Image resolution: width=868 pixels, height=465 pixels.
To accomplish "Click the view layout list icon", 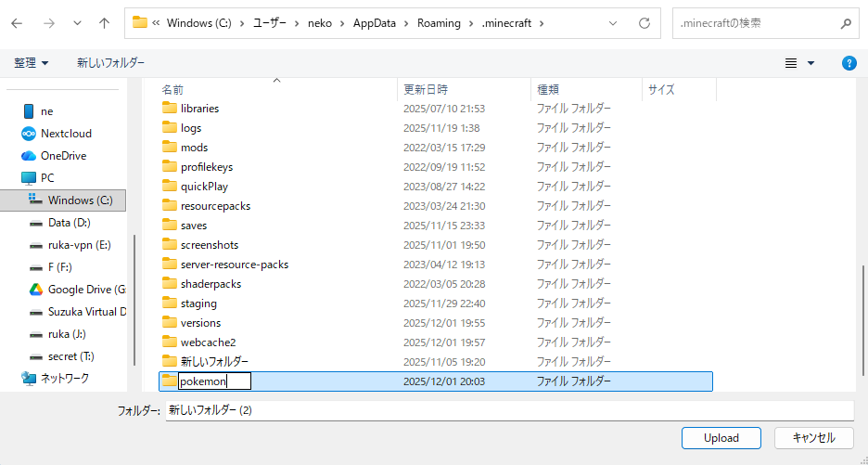I will coord(791,63).
